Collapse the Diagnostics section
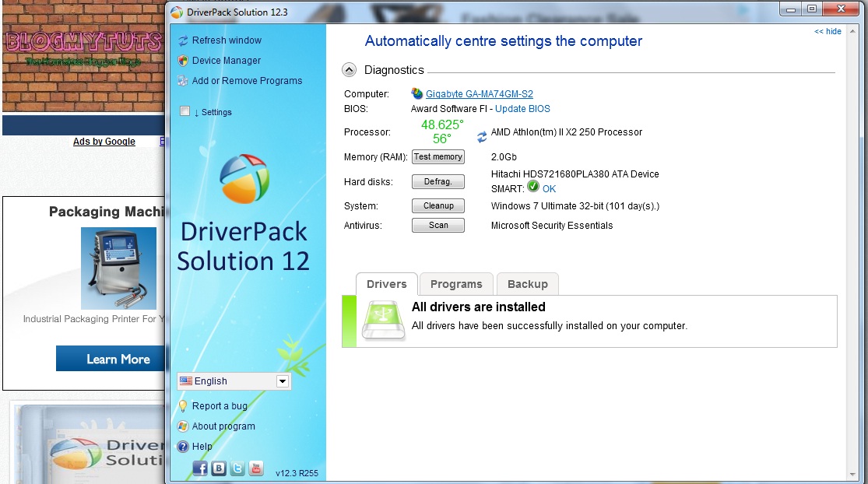 (349, 70)
